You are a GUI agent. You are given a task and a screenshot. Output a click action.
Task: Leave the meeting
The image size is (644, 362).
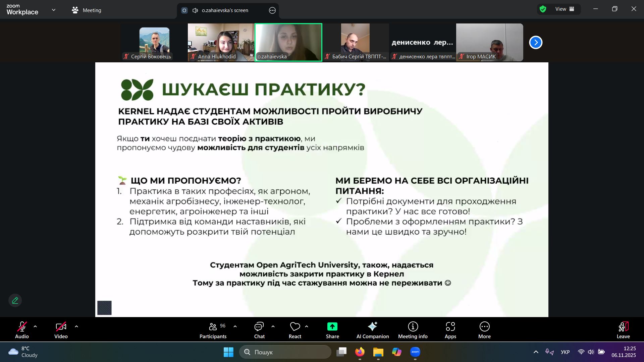[x=623, y=330]
